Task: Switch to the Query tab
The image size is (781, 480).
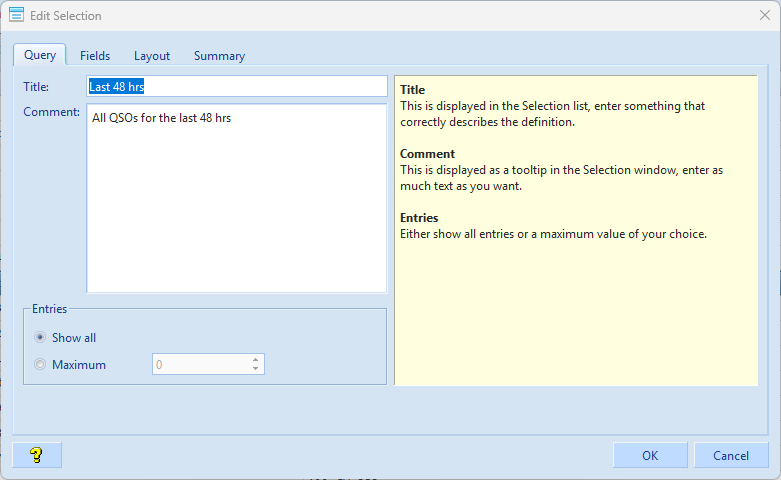Action: [40, 55]
